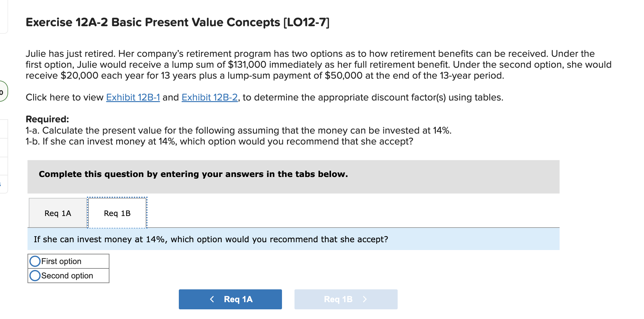644x319 pixels.
Task: Click the Second option label text
Action: (x=67, y=275)
